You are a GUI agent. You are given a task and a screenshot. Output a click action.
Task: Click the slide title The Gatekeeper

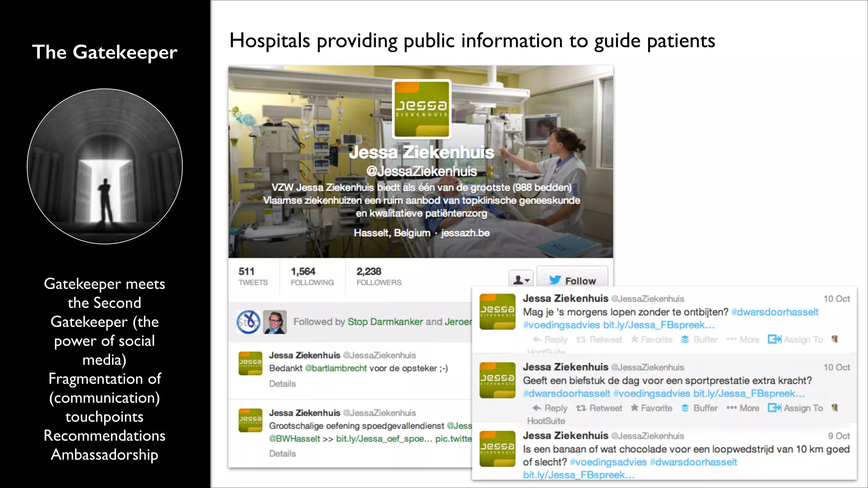pyautogui.click(x=105, y=53)
